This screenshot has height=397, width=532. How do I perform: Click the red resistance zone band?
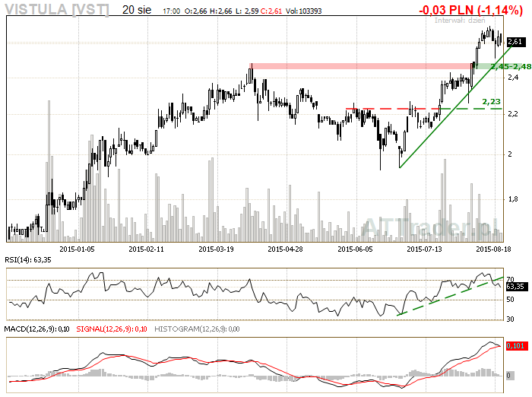click(x=361, y=66)
